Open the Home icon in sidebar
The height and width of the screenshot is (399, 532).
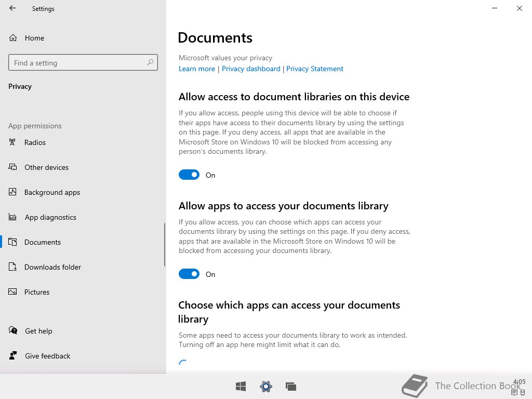tap(13, 37)
